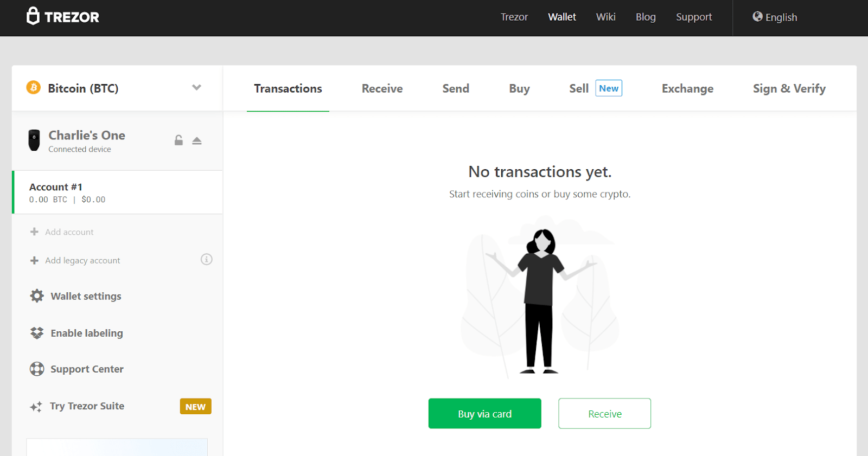Click the Dropbox Enable labeling icon
The image size is (868, 456).
pos(37,333)
